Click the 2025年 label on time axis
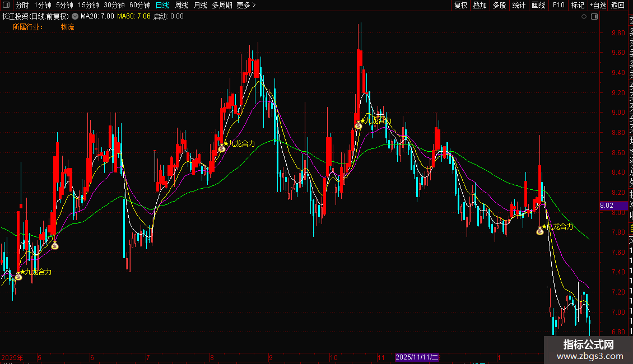Screen dimensions: 633x364 pyautogui.click(x=12, y=357)
